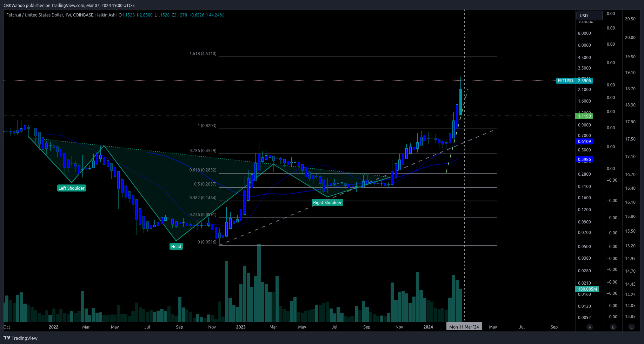Select the Left Shoulder label
Screen dimensions: 644x344
point(72,188)
